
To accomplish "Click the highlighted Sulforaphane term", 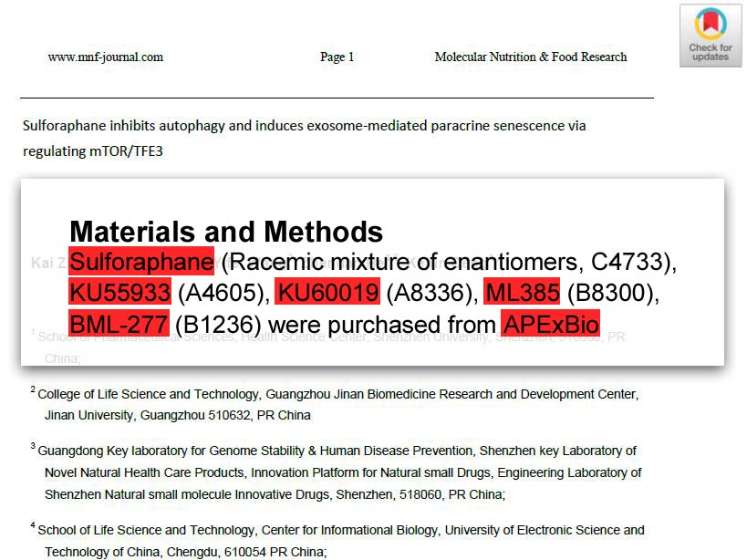I will click(x=141, y=263).
